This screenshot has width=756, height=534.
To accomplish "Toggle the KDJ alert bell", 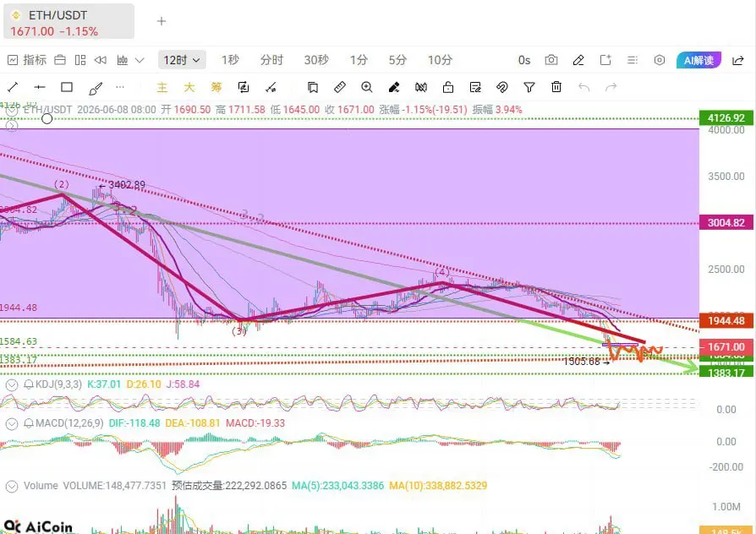I will tap(29, 384).
